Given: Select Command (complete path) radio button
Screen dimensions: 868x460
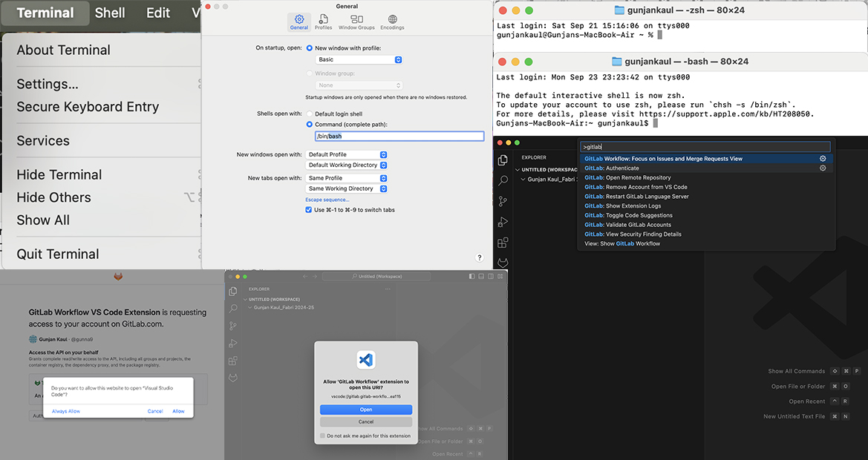Looking at the screenshot, I should click(310, 125).
